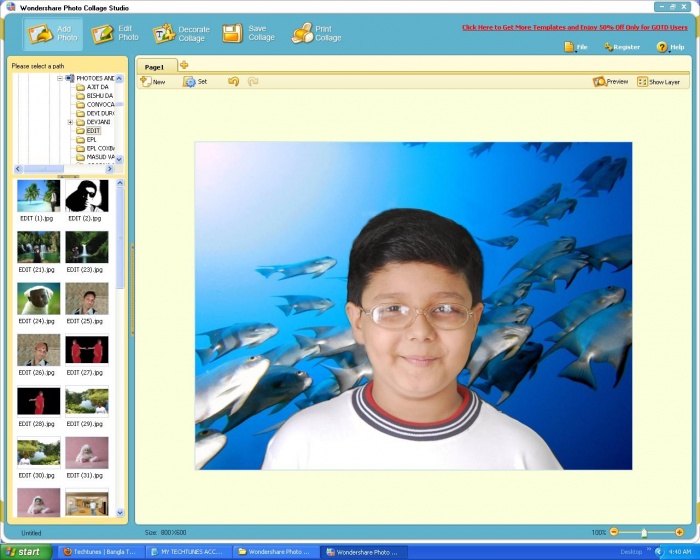
Task: Select the EDIT (23).jpg waterfall thumbnail
Action: pos(87,247)
